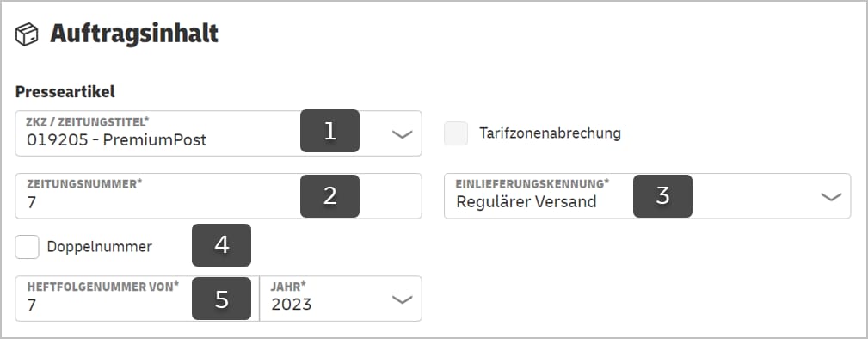Viewport: 868px width, 339px height.
Task: Click the package icon beside Auftragsinhalt
Action: pos(27,34)
